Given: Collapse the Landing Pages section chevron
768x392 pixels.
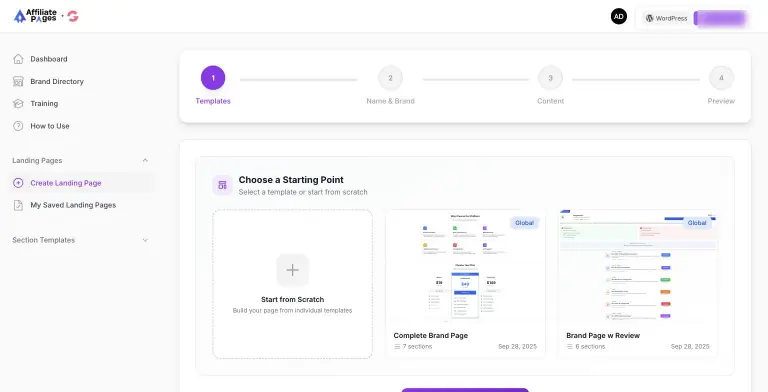Looking at the screenshot, I should [145, 160].
